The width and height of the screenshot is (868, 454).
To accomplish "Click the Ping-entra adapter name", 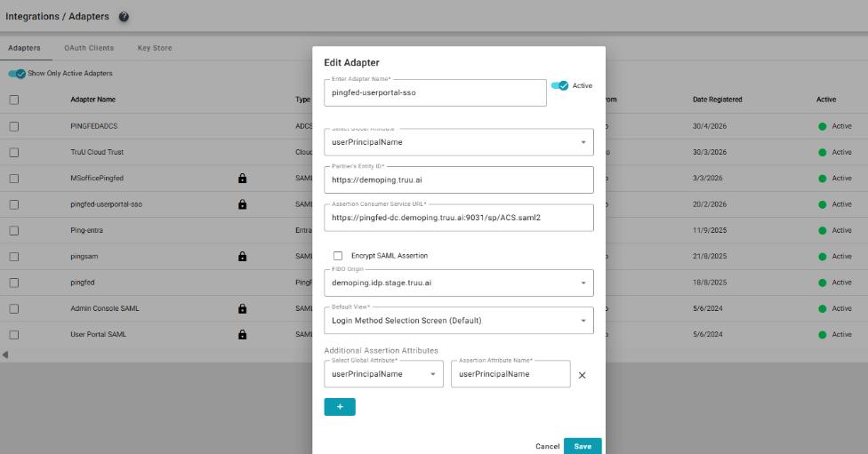I will (x=86, y=230).
